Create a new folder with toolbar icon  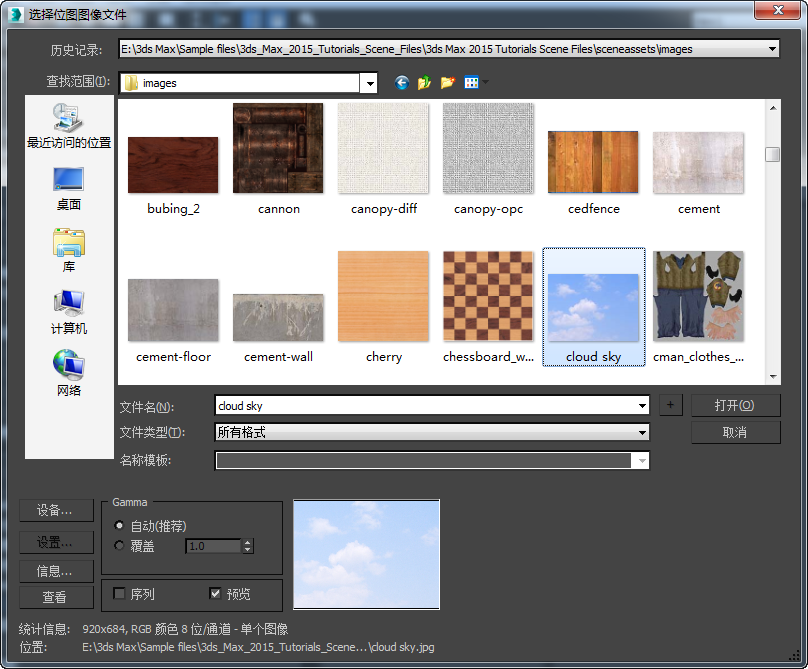point(447,83)
